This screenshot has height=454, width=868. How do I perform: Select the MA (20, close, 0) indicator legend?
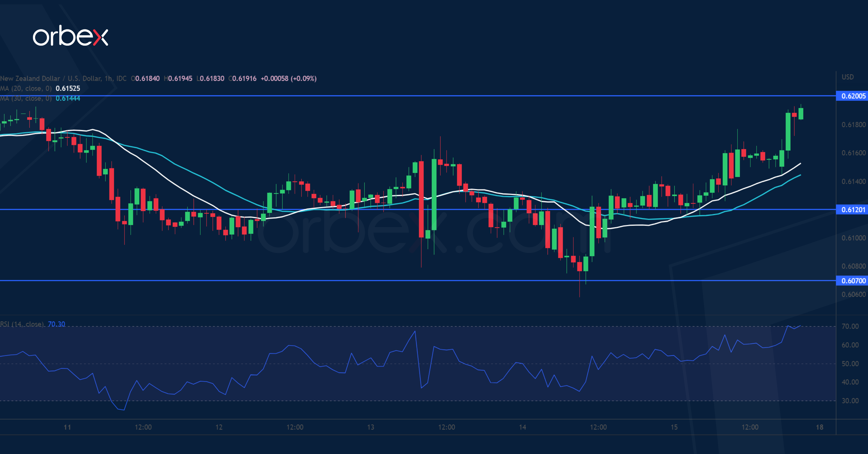(x=26, y=88)
